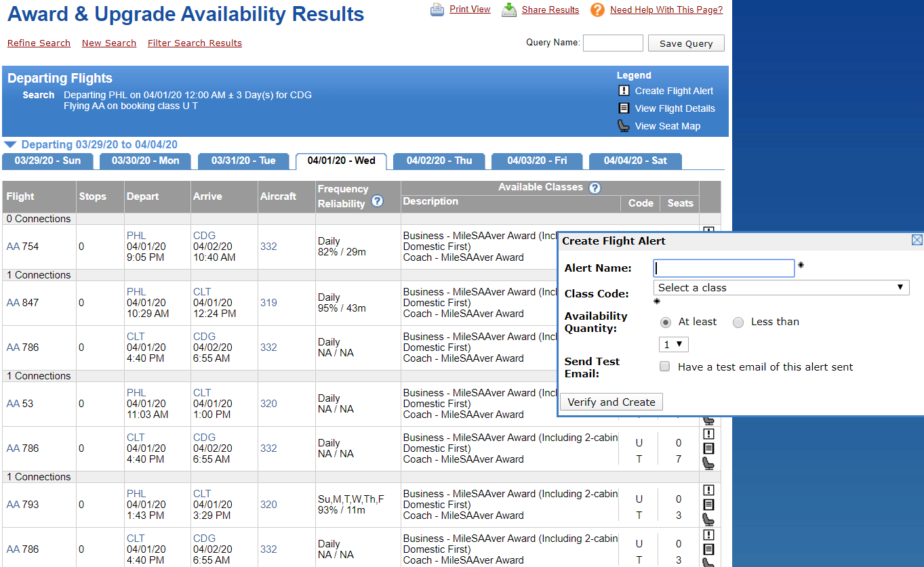The width and height of the screenshot is (924, 567).
Task: Switch to the 04/02/20 - Thu tab
Action: (439, 161)
